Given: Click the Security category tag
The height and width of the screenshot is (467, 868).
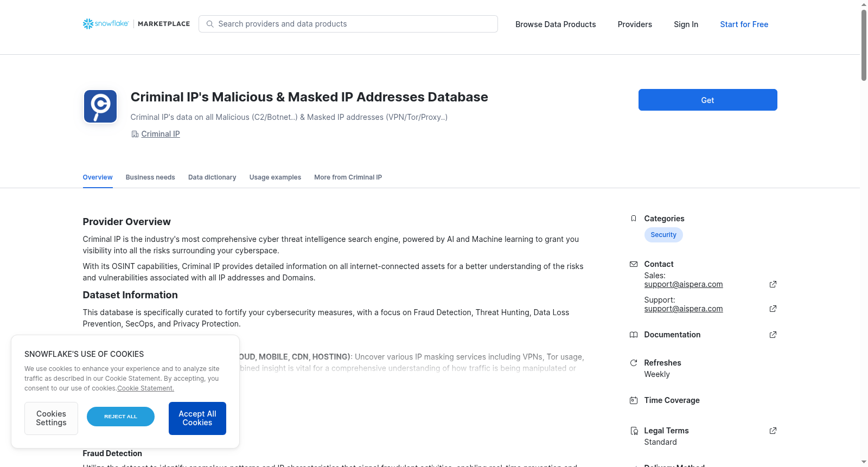Looking at the screenshot, I should [663, 235].
